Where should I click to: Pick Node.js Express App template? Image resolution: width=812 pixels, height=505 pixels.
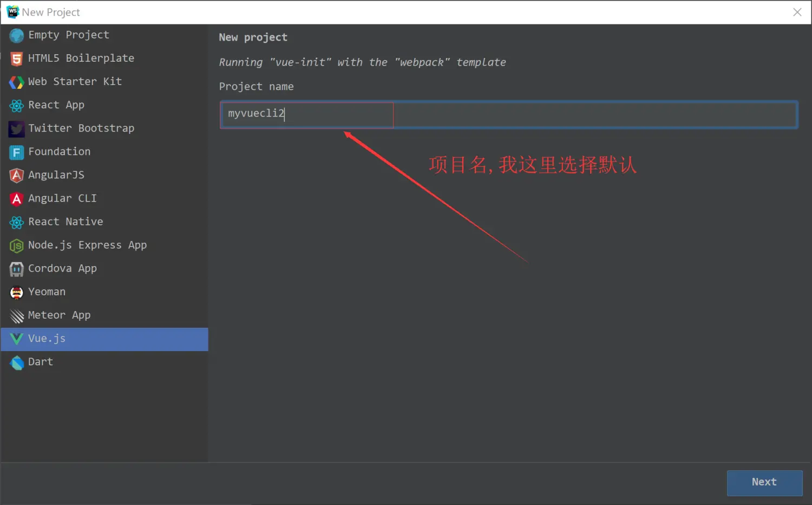click(x=104, y=245)
